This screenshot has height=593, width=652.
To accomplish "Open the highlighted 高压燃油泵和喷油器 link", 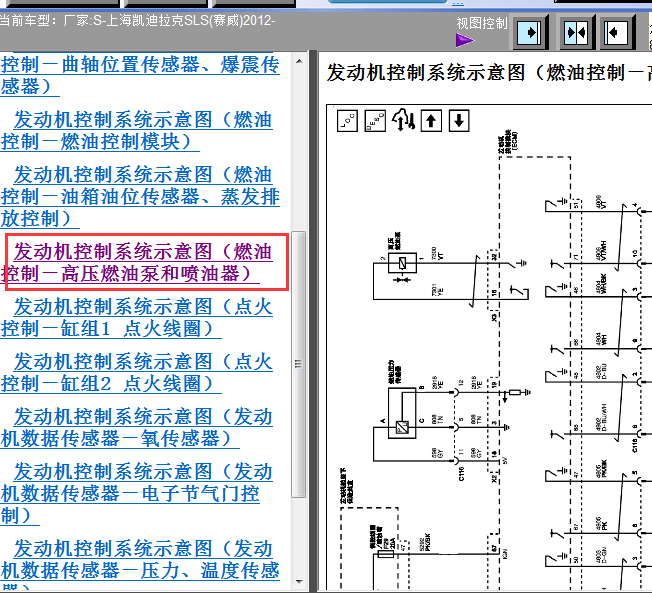I will pyautogui.click(x=140, y=262).
